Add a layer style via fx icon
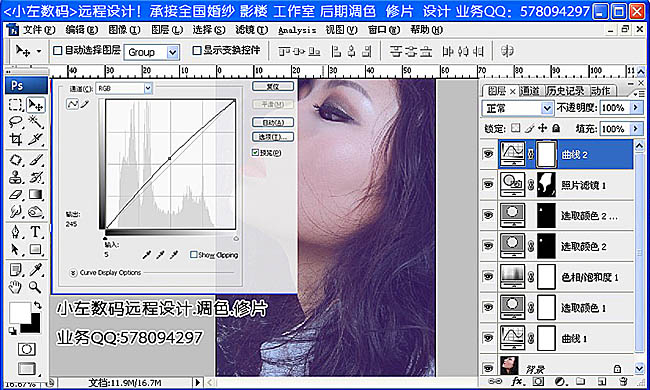The width and height of the screenshot is (650, 390). [x=517, y=381]
